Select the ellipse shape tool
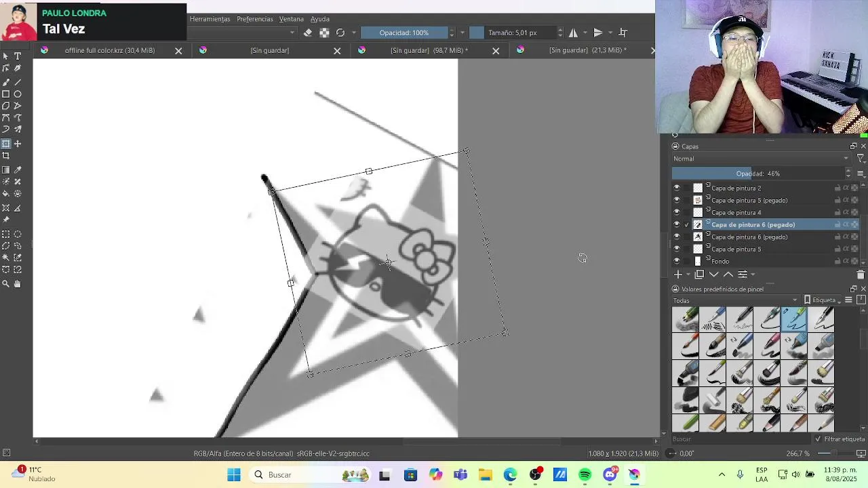This screenshot has height=488, width=868. [18, 94]
